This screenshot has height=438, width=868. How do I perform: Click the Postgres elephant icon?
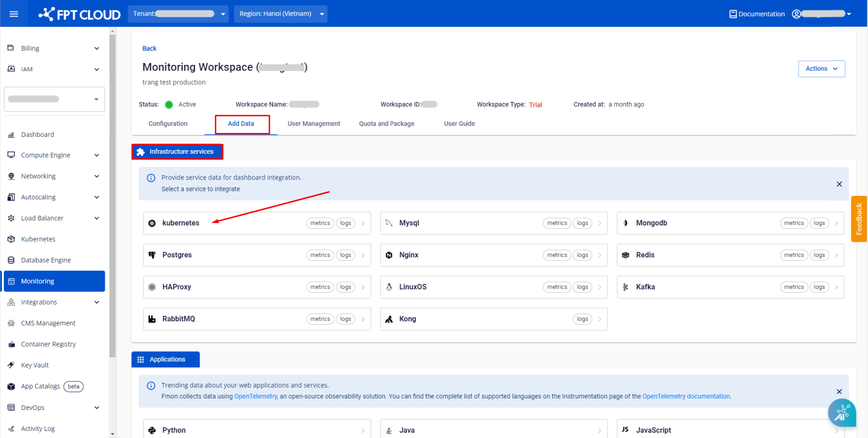[152, 255]
